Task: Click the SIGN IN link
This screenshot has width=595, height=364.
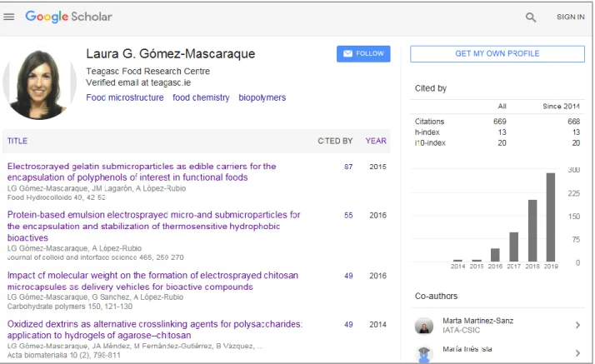Action: pos(570,17)
